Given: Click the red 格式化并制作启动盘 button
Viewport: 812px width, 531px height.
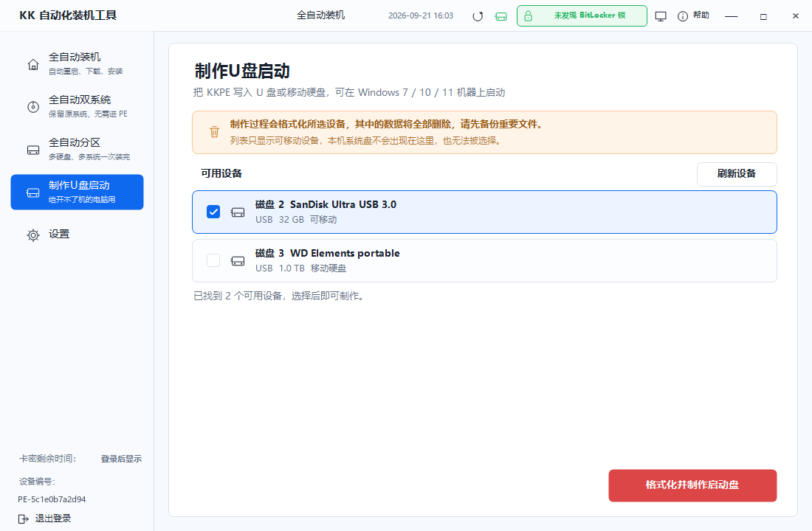Looking at the screenshot, I should coord(692,485).
